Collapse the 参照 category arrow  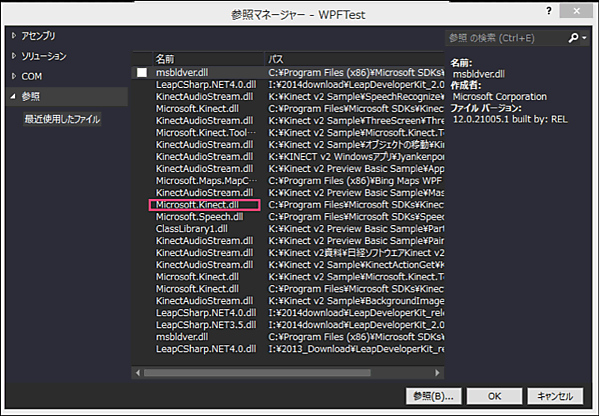(x=13, y=96)
